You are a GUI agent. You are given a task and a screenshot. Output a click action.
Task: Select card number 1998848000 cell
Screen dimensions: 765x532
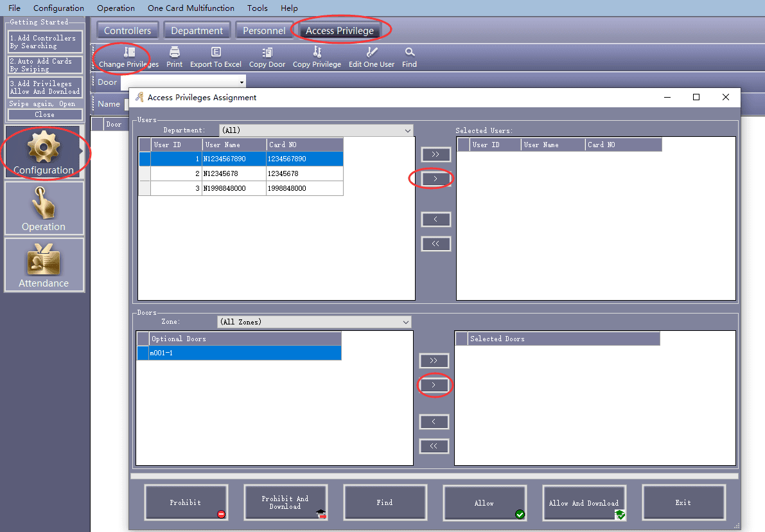304,188
